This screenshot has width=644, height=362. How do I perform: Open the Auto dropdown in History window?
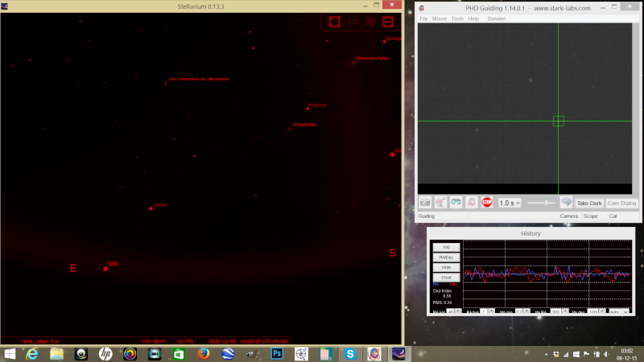tap(618, 311)
